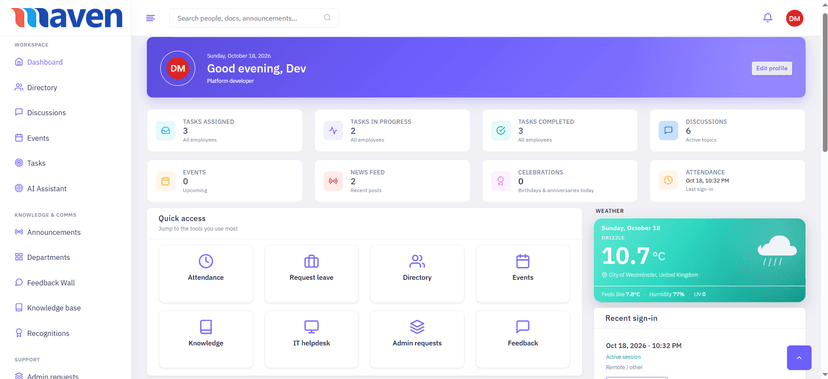828x379 pixels.
Task: Open notifications bell
Action: coord(767,18)
